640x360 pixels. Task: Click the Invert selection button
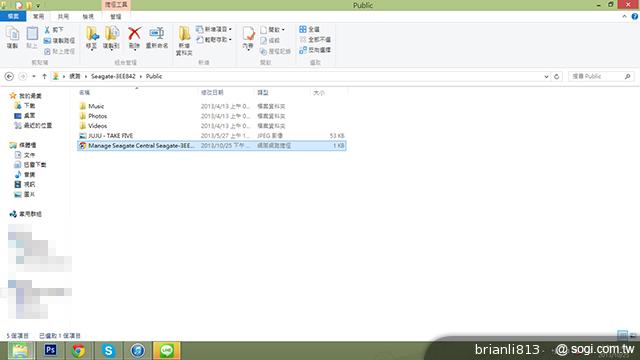point(315,50)
